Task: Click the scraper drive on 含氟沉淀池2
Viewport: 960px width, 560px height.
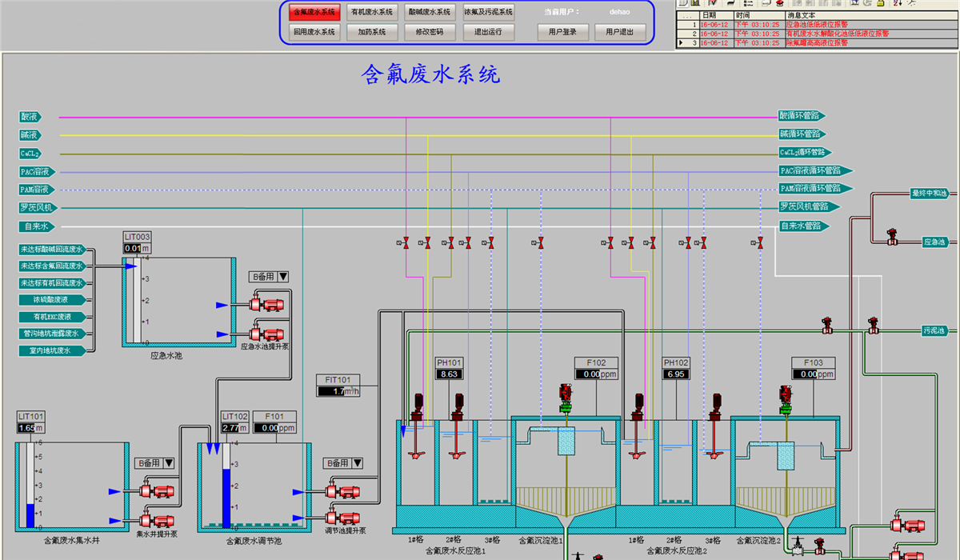Action: [788, 398]
